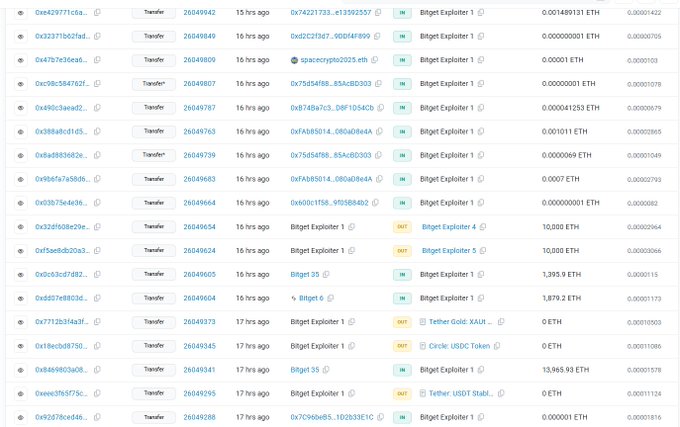Go to block 26049654

[199, 227]
